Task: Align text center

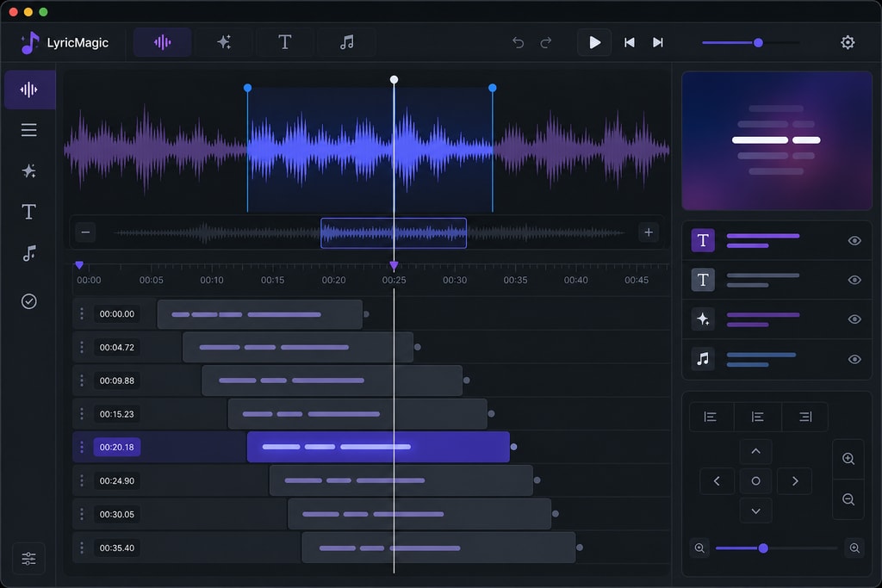Action: pos(758,417)
